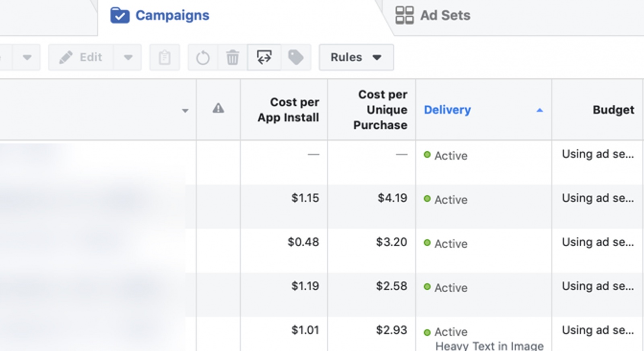Viewport: 644px width, 351px height.
Task: Sort by the Delivery column header
Action: coord(447,110)
